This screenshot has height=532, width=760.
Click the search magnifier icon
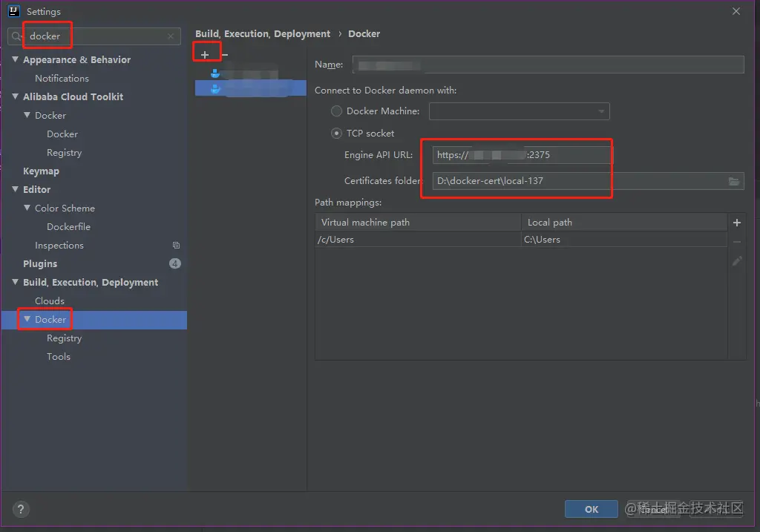[16, 36]
